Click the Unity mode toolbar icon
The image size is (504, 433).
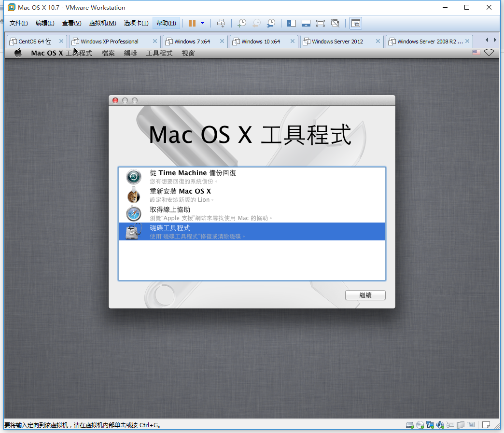coord(335,23)
